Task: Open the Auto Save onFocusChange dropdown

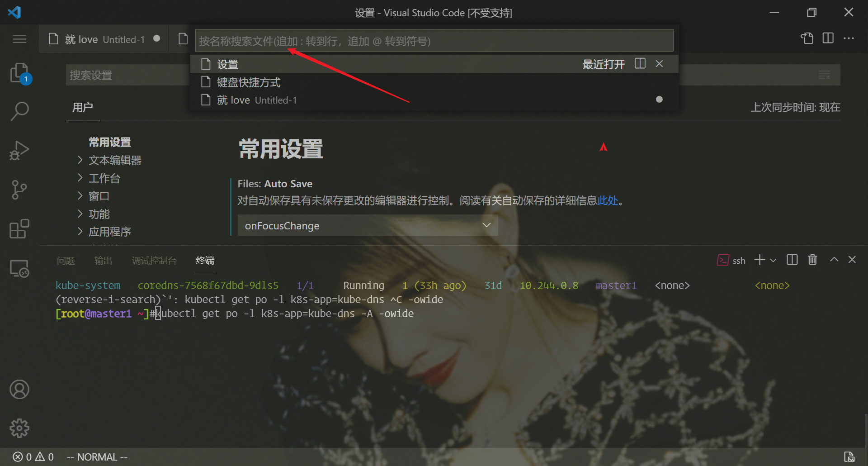Action: (x=368, y=225)
